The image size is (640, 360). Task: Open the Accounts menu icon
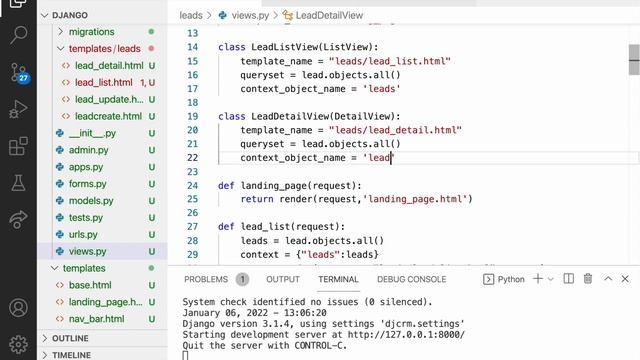[18, 308]
